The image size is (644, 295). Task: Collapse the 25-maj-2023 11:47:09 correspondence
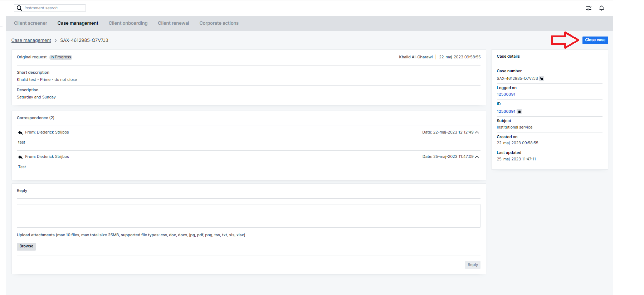[477, 157]
